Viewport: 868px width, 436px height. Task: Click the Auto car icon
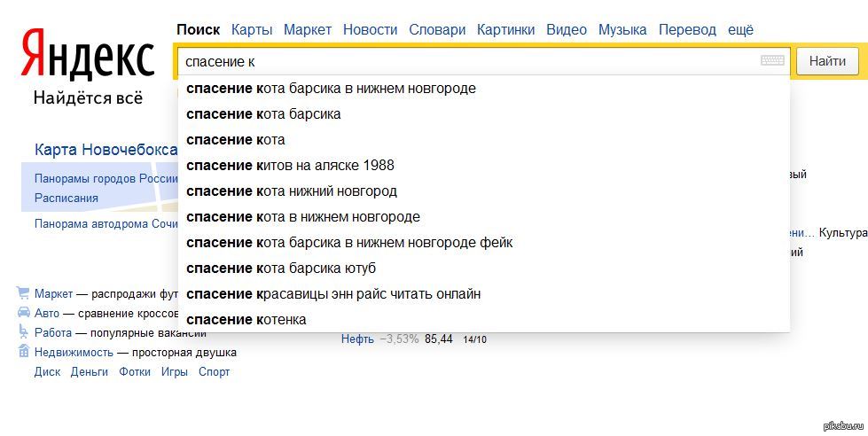coord(23,313)
